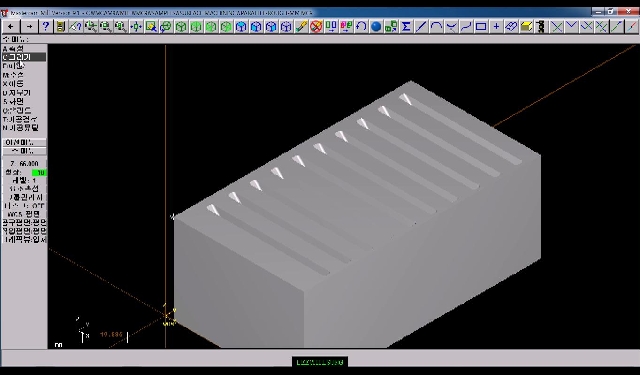Select the highlighted 그리기 (Create) menu
Image resolution: width=640 pixels, height=375 pixels.
24,57
